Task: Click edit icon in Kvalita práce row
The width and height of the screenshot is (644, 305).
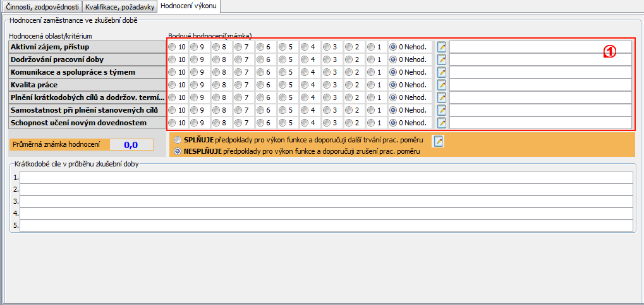Action: click(442, 85)
